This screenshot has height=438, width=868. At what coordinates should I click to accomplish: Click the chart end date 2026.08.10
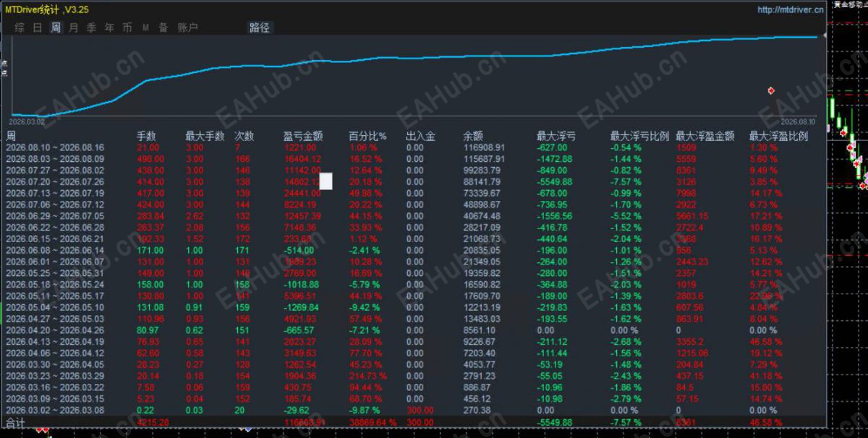(x=798, y=121)
